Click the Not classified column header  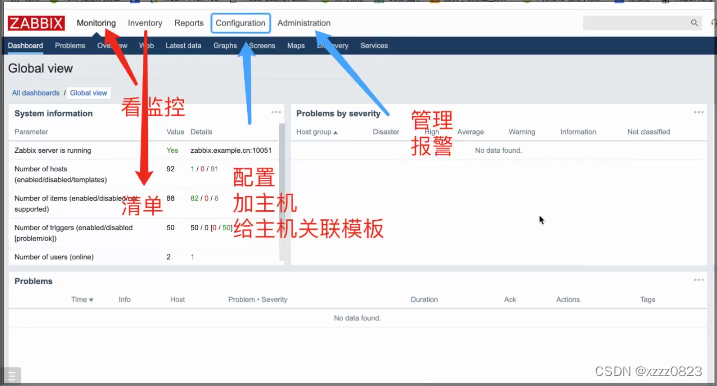click(648, 132)
